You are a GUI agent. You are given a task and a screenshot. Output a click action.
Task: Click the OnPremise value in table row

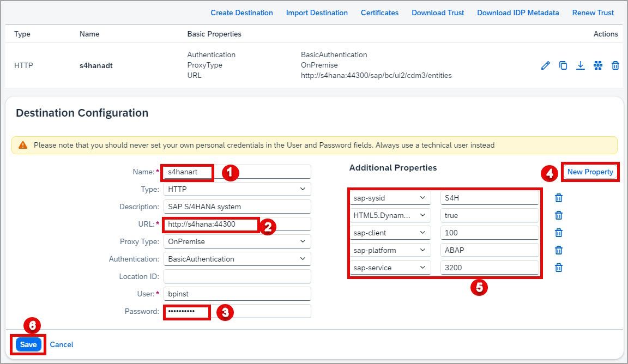tap(319, 65)
